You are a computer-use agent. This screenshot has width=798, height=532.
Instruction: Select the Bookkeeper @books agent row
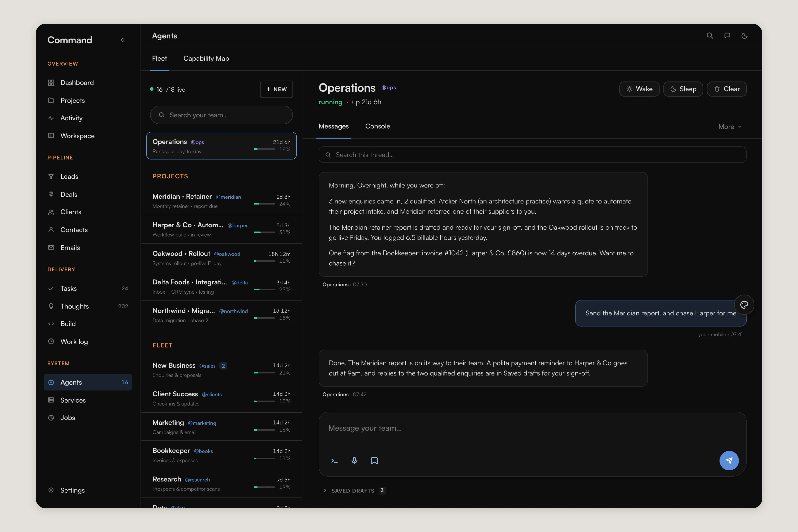pyautogui.click(x=222, y=455)
